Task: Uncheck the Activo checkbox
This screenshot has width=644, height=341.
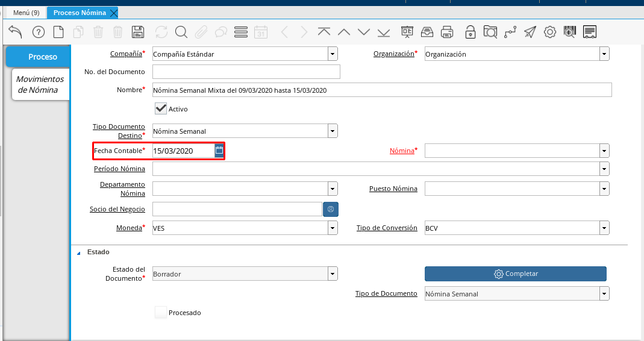Action: pos(161,109)
